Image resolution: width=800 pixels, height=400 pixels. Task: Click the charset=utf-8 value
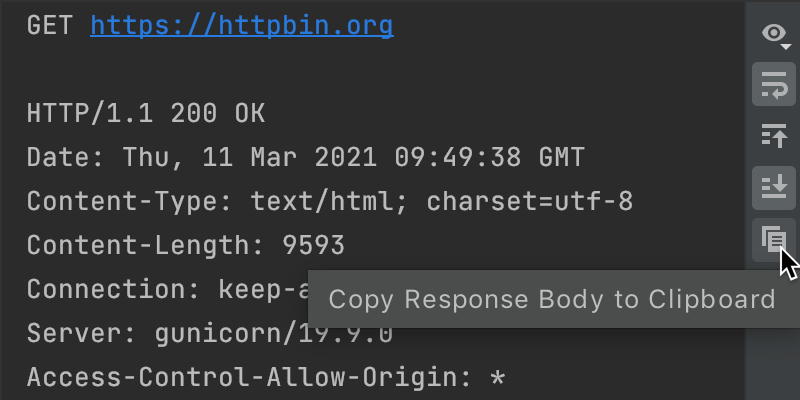(x=530, y=201)
